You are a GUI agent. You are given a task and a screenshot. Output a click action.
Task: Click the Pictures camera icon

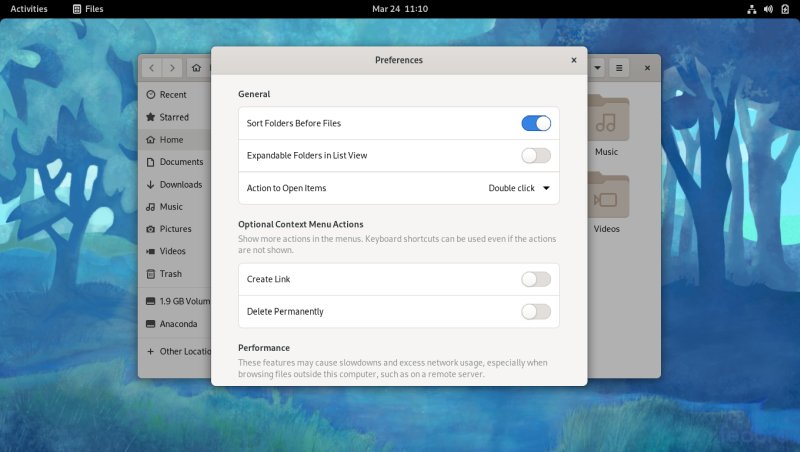[151, 229]
